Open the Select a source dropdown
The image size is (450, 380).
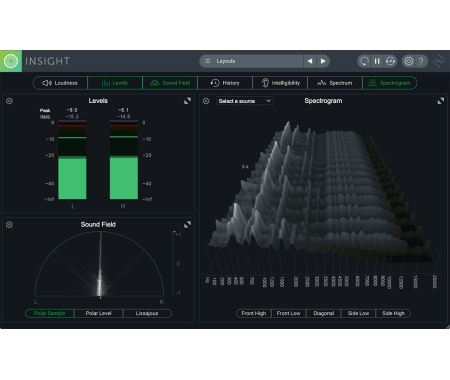[x=245, y=101]
